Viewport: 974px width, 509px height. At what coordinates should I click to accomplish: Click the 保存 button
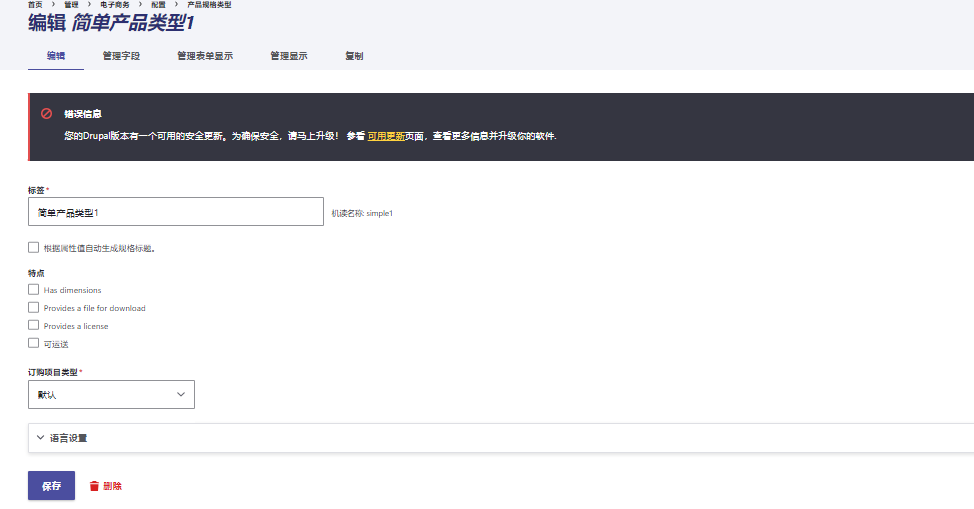coord(52,485)
